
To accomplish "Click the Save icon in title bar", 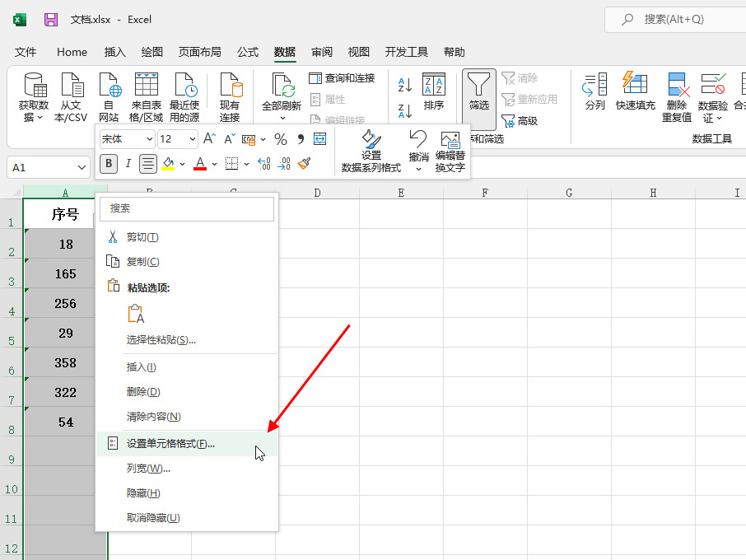I will click(x=51, y=20).
